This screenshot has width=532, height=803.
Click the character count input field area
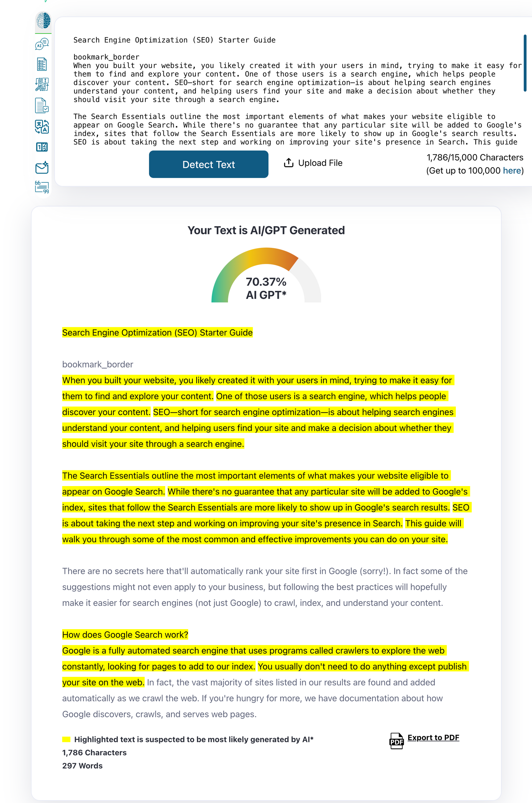coord(291,89)
